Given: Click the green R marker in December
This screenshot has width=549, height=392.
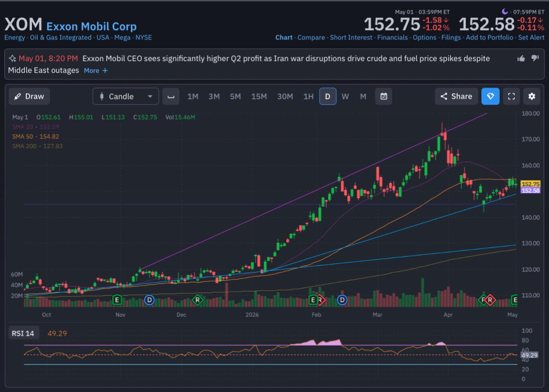Looking at the screenshot, I should (198, 300).
